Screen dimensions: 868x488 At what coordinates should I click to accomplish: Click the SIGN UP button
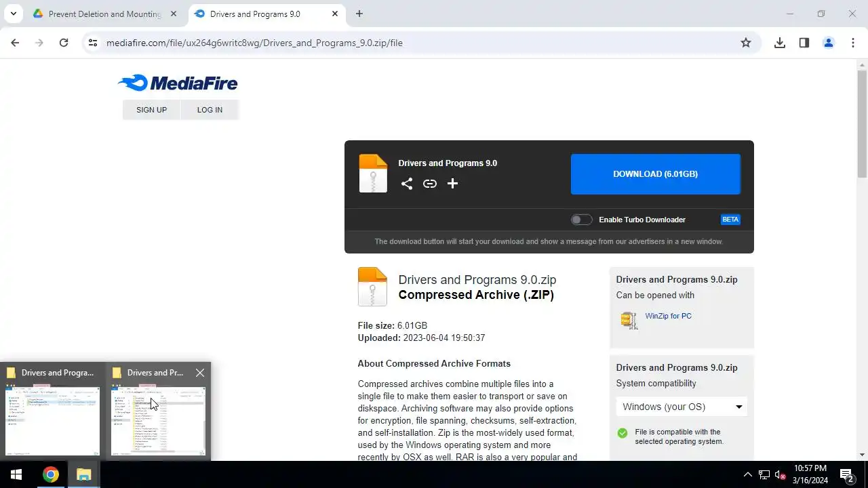(151, 110)
